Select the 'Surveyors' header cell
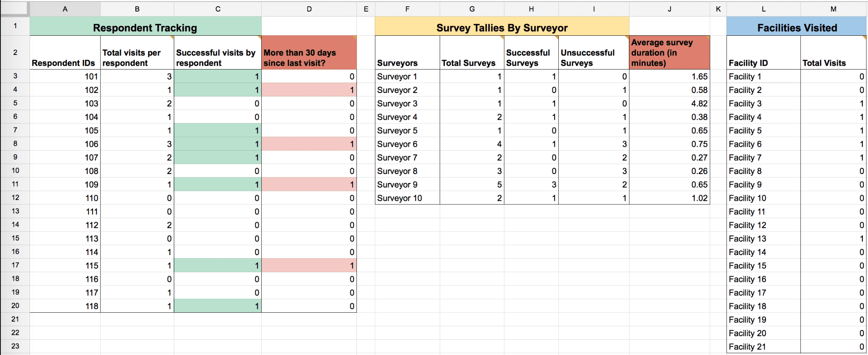The image size is (868, 355). (x=407, y=53)
